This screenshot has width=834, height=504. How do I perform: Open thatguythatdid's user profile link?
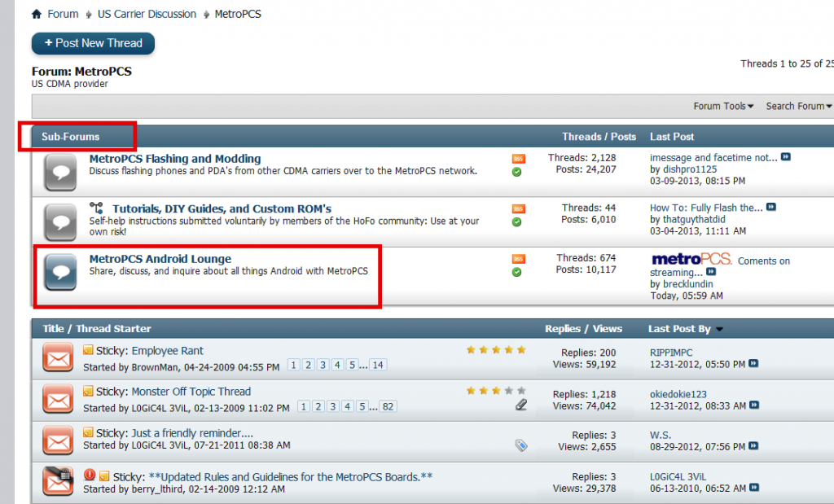click(694, 219)
